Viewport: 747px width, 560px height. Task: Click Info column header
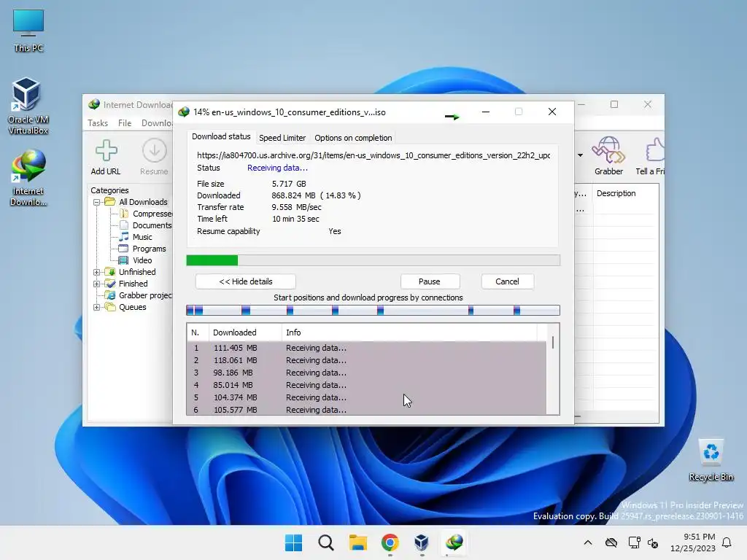click(x=409, y=332)
